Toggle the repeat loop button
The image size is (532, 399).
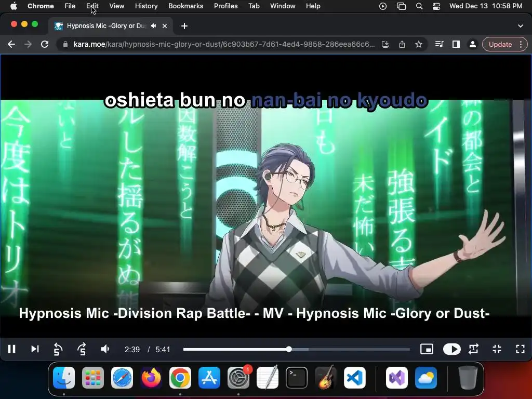474,349
